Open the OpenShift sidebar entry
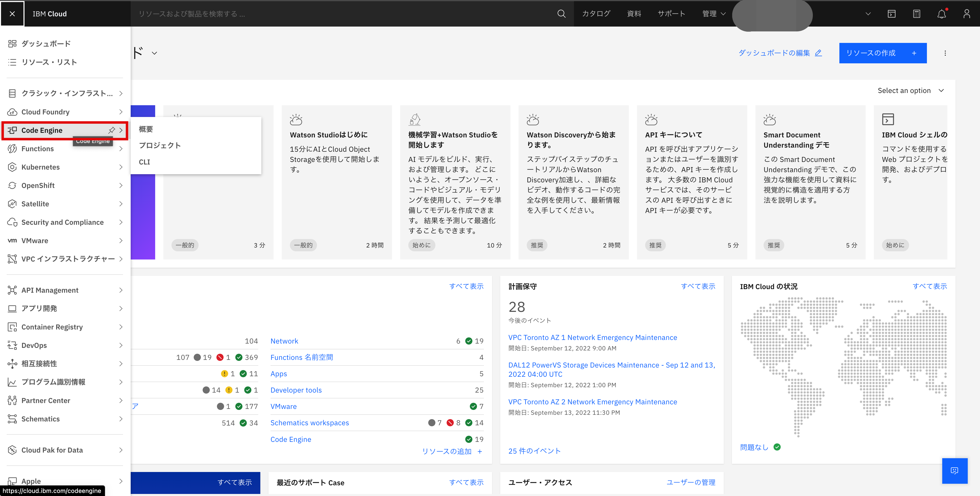Screen dimensions: 980x496 point(38,185)
